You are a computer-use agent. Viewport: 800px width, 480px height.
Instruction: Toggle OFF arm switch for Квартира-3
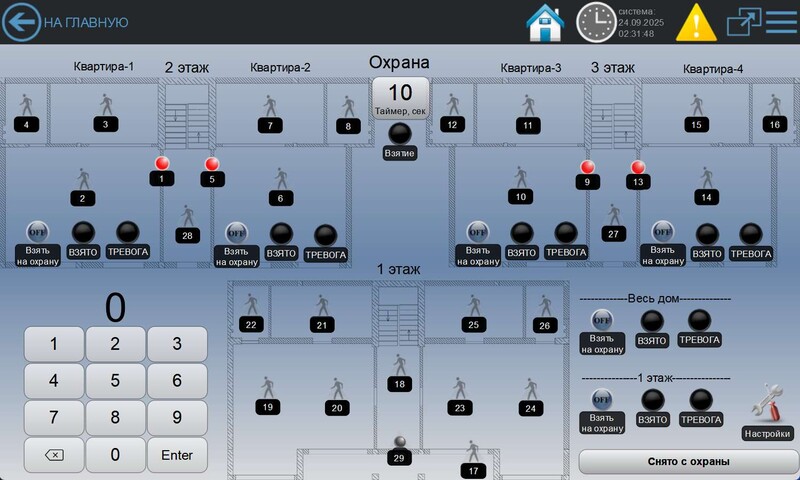(477, 231)
